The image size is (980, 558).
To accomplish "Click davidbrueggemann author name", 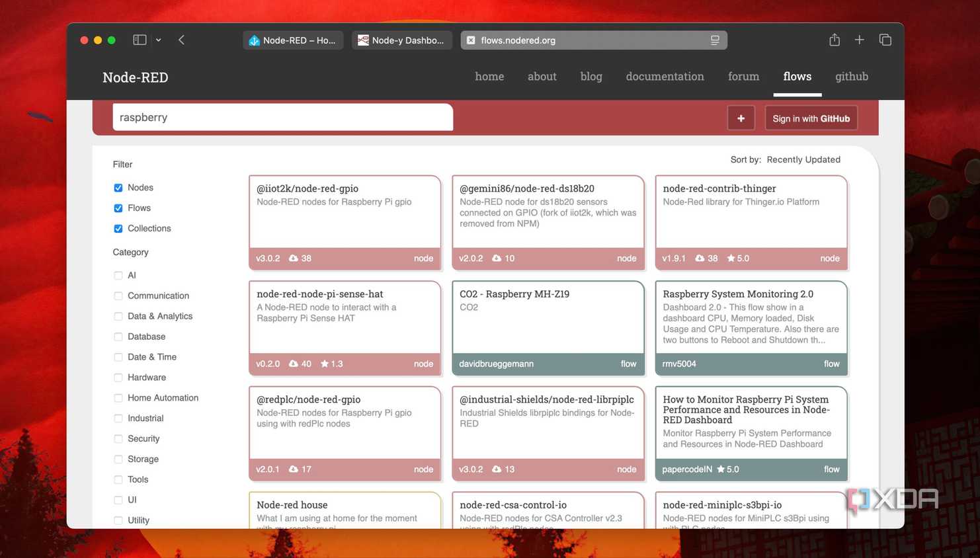I will tap(497, 364).
